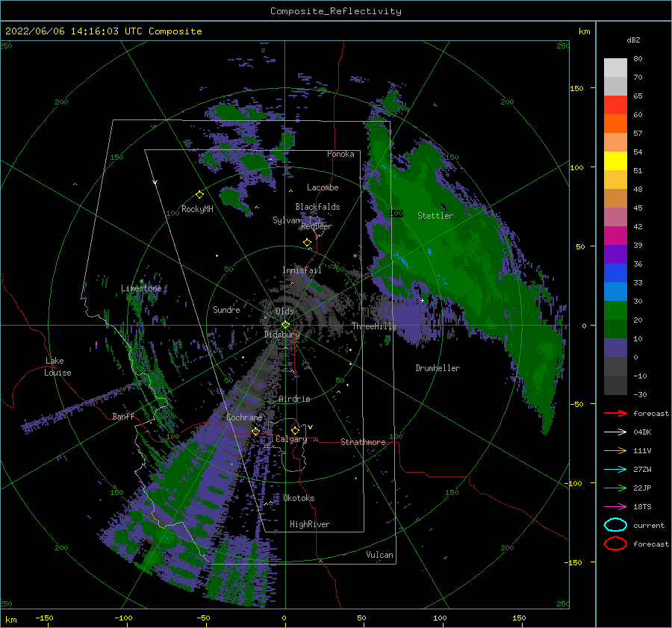
Task: Click the red forecast arrow in legend
Action: click(615, 413)
